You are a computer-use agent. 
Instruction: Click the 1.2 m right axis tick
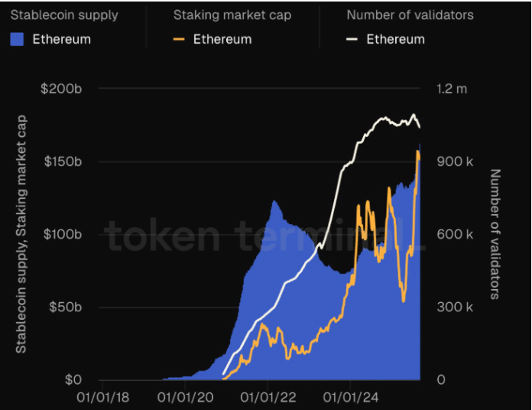451,89
